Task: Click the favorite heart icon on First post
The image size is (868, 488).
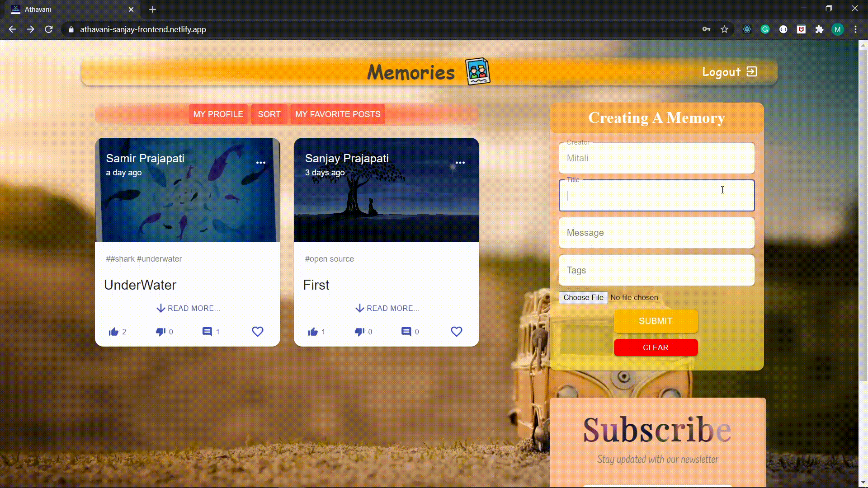Action: click(457, 331)
